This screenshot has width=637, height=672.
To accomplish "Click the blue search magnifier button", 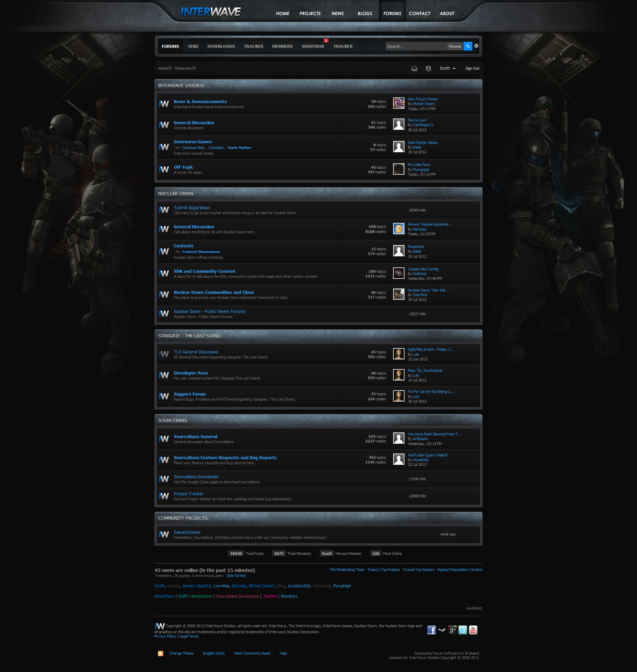I will [468, 46].
